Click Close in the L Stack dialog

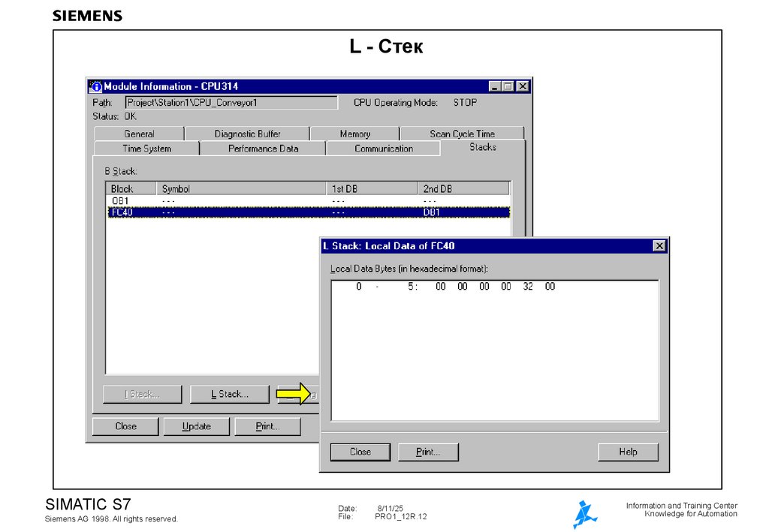point(360,452)
